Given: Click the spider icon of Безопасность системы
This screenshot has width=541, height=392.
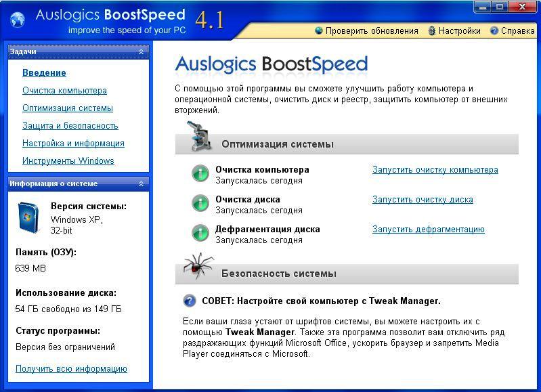Looking at the screenshot, I should click(198, 266).
